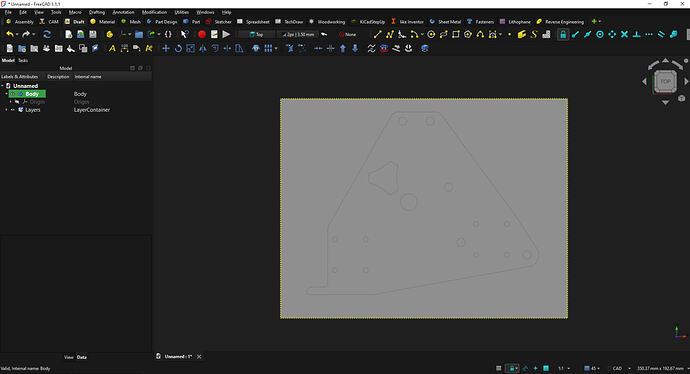Switch to the TechDraw workbench tab

[x=289, y=22]
